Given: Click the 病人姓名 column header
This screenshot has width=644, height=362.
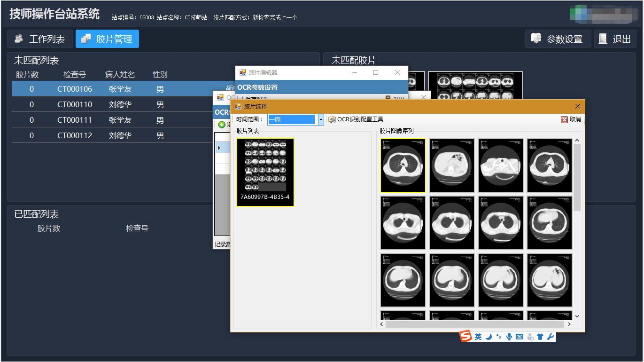Looking at the screenshot, I should click(120, 74).
